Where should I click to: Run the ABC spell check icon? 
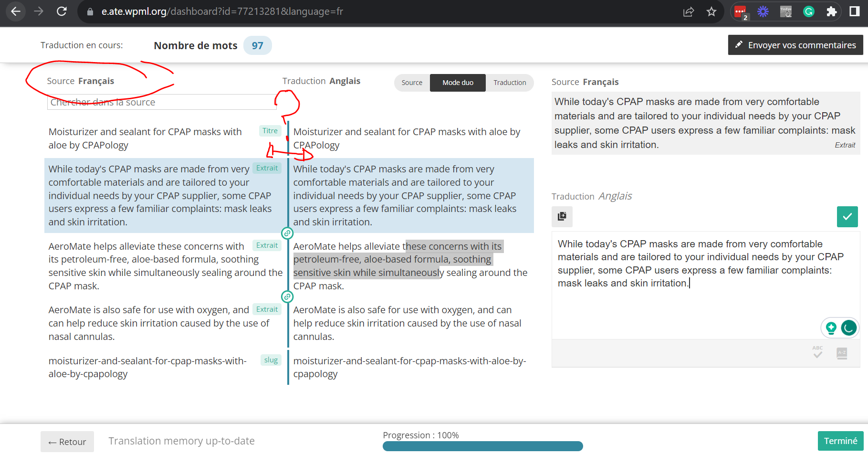point(817,352)
